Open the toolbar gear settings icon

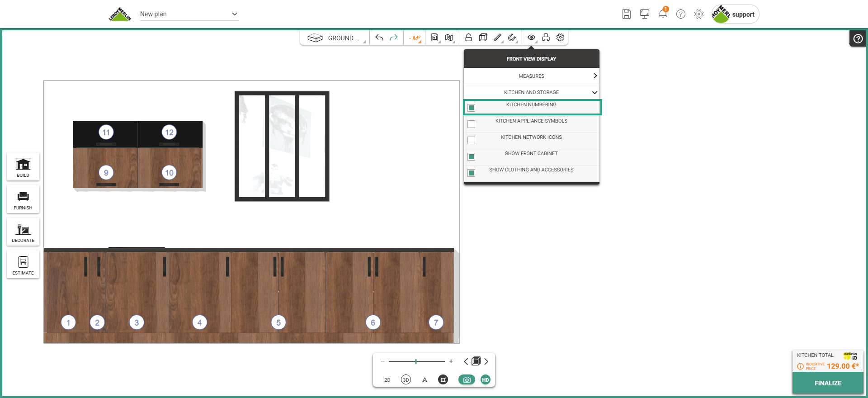[561, 38]
